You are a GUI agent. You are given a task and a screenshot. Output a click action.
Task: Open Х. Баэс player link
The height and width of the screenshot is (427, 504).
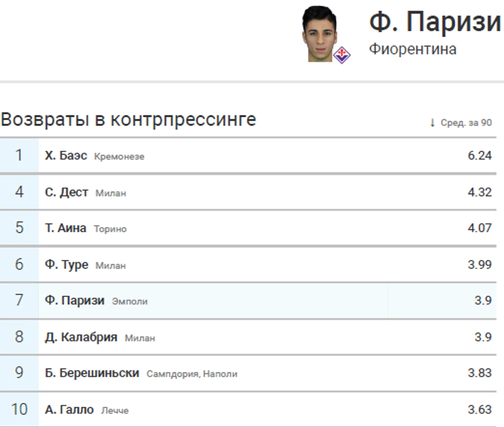[x=66, y=155]
